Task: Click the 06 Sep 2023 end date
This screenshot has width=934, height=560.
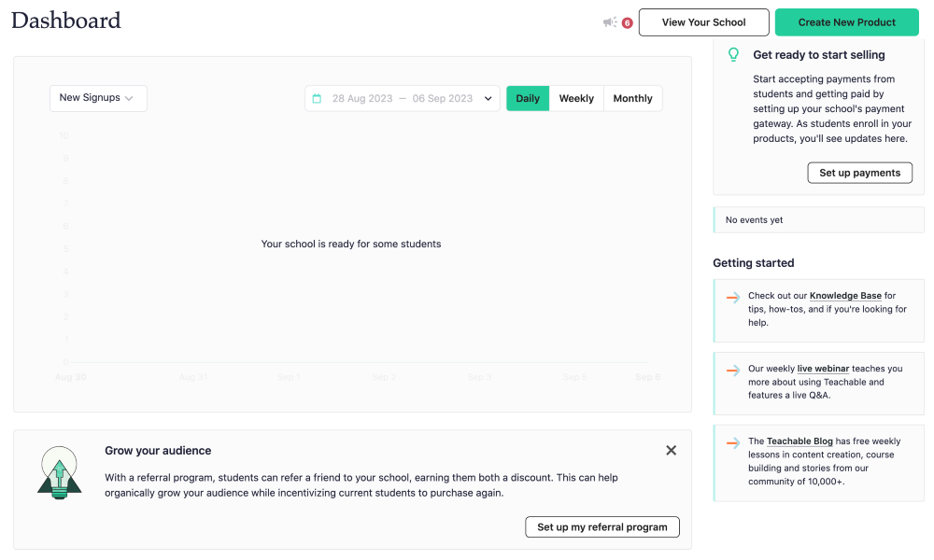Action: point(442,98)
